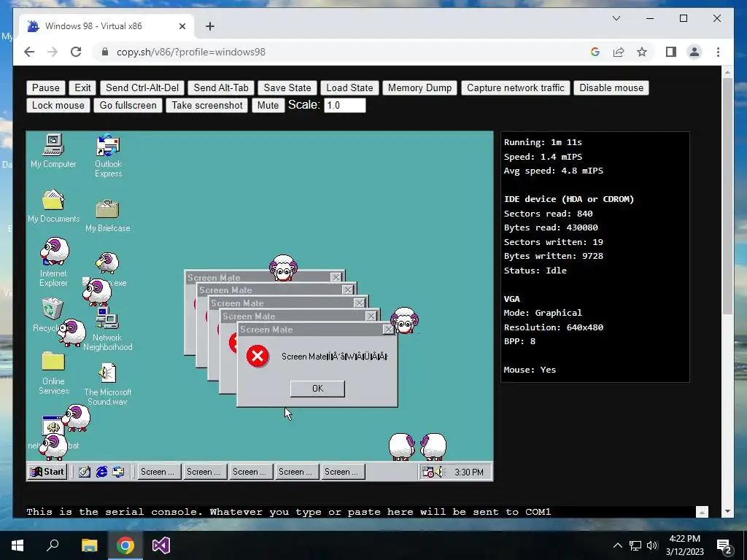Open Internet Explorer desktop icon

pos(53,262)
